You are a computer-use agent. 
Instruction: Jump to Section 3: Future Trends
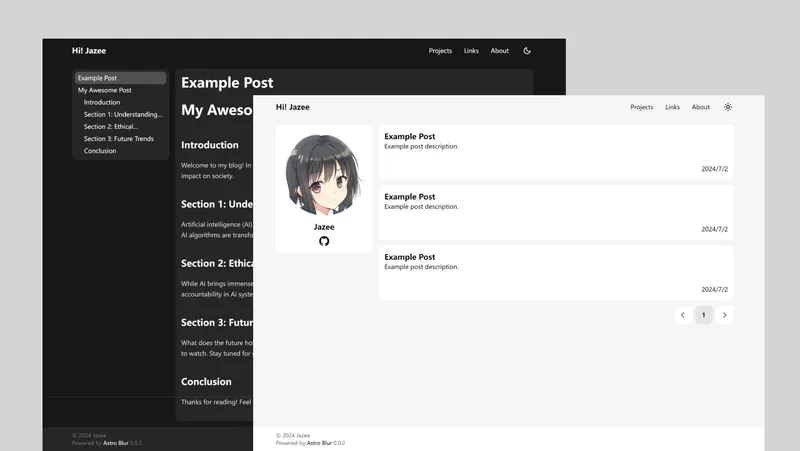pyautogui.click(x=119, y=139)
